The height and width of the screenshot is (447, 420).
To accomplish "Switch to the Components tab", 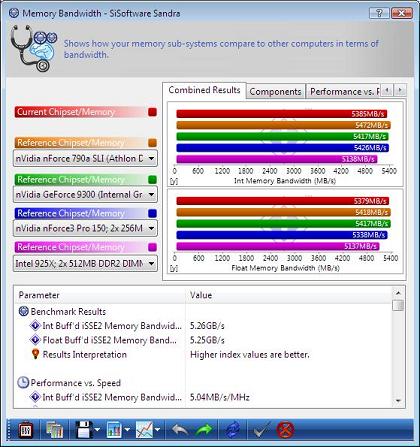I will (x=275, y=91).
